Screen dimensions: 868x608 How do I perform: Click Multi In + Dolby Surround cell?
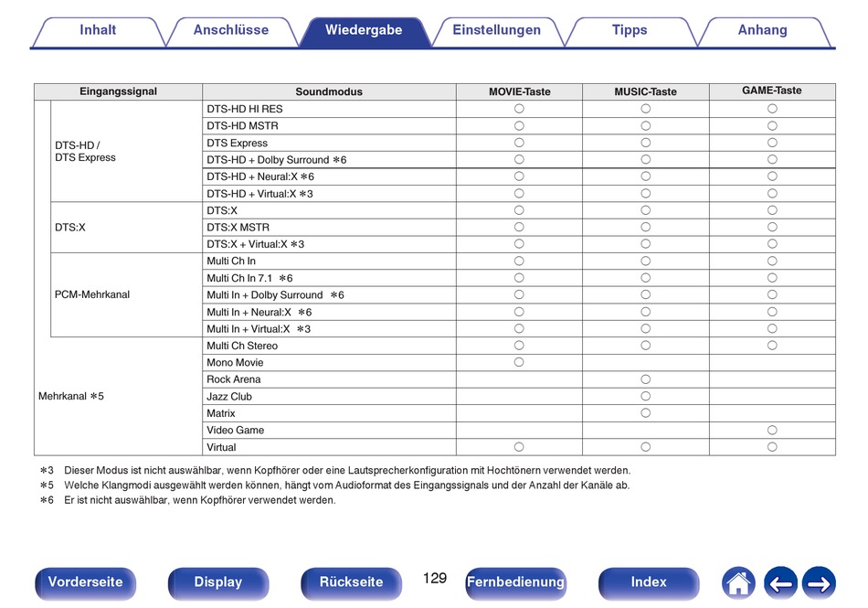point(329,295)
